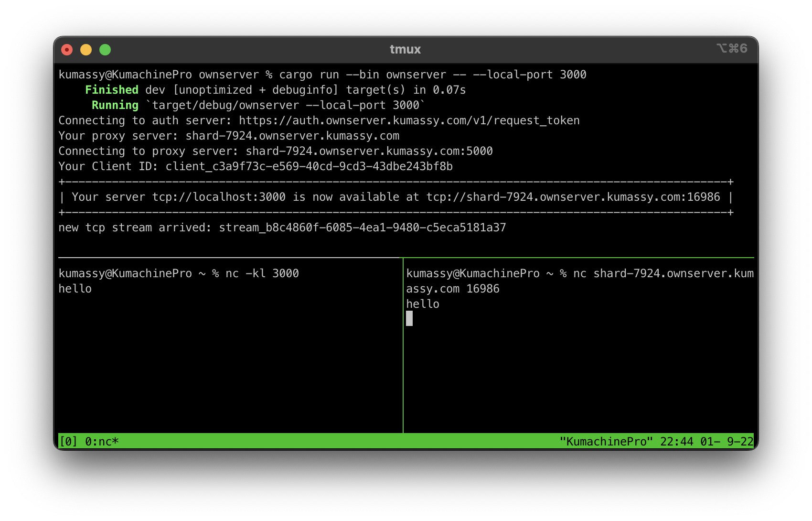812x521 pixels.
Task: Click the block cursor in the right pane
Action: [x=409, y=318]
